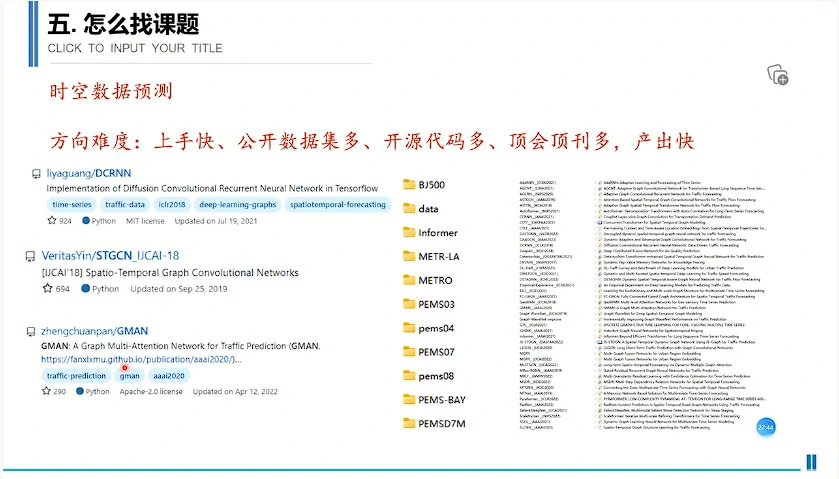The image size is (839, 479).
Task: Click the Informer folder icon
Action: [407, 233]
